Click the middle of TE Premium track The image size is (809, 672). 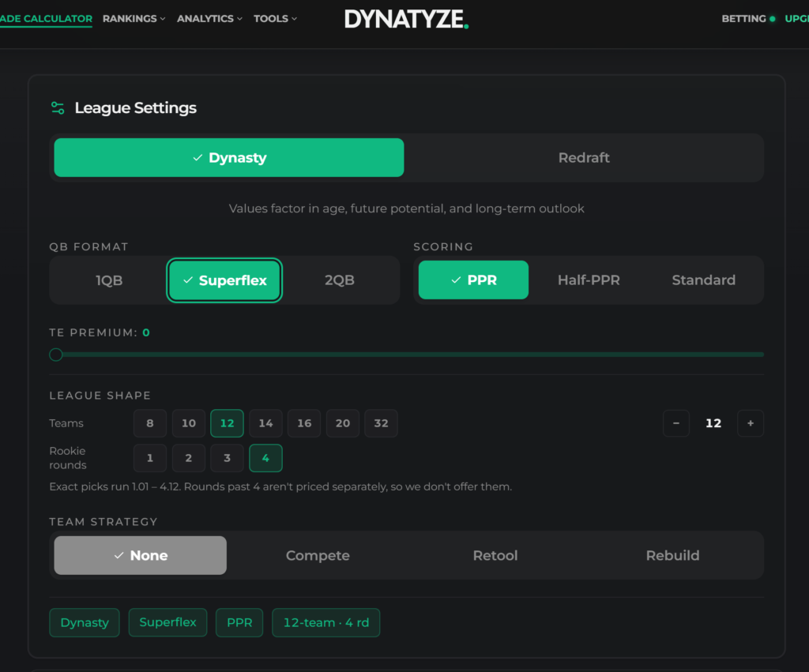[407, 355]
